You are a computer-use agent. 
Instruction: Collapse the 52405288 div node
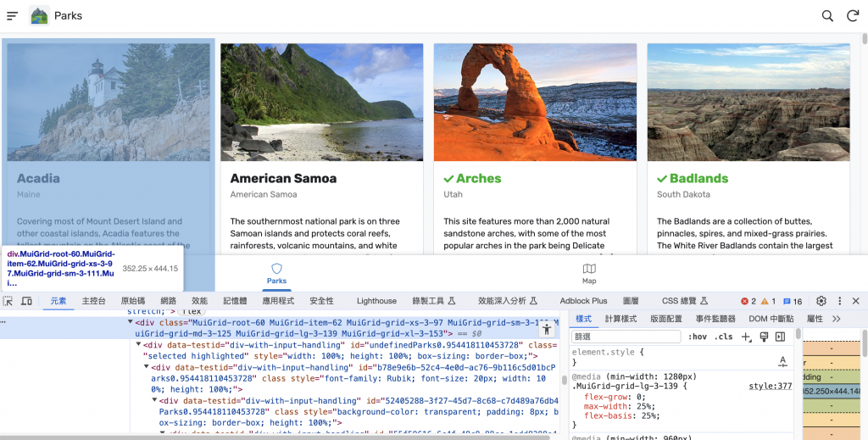tap(156, 400)
